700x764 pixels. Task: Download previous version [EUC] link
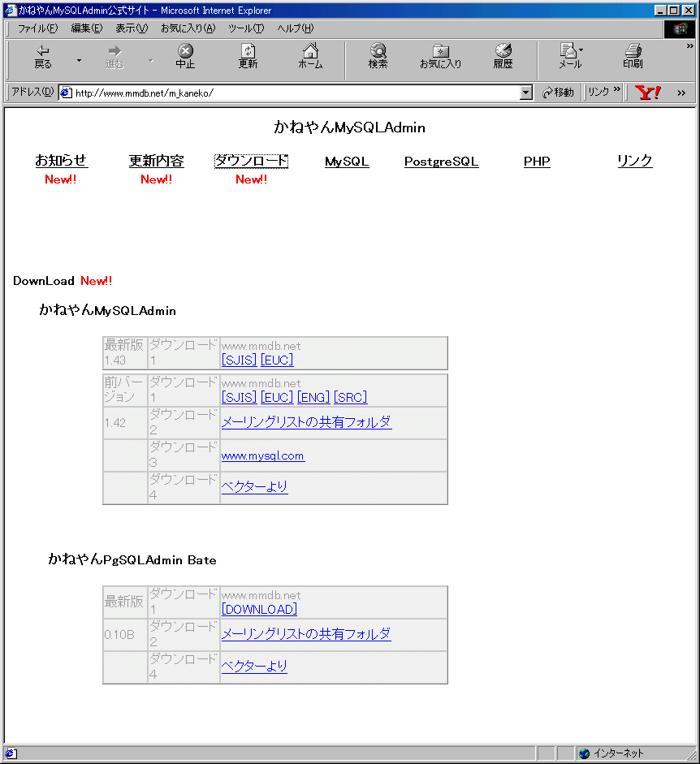tap(277, 398)
